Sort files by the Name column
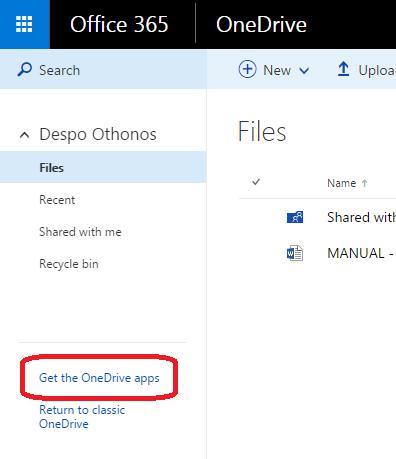 pos(342,183)
